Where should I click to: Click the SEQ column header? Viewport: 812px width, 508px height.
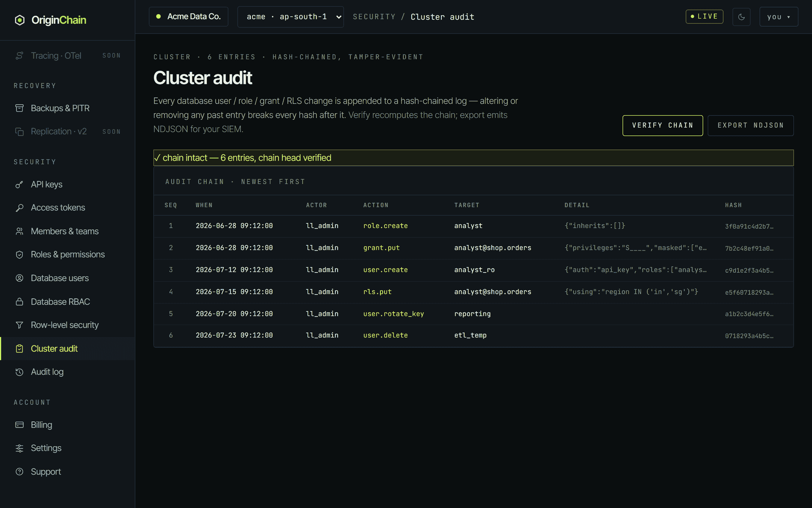pyautogui.click(x=171, y=205)
